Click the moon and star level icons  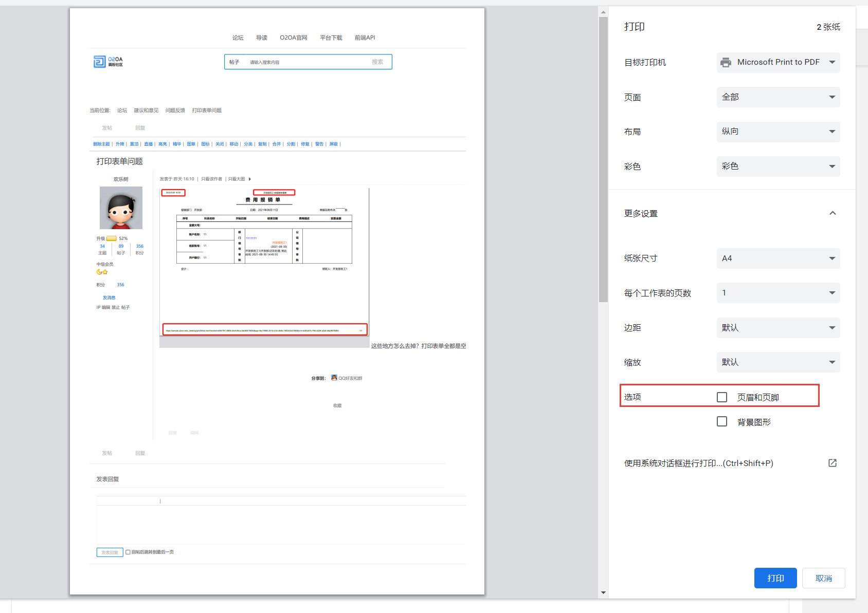(102, 272)
